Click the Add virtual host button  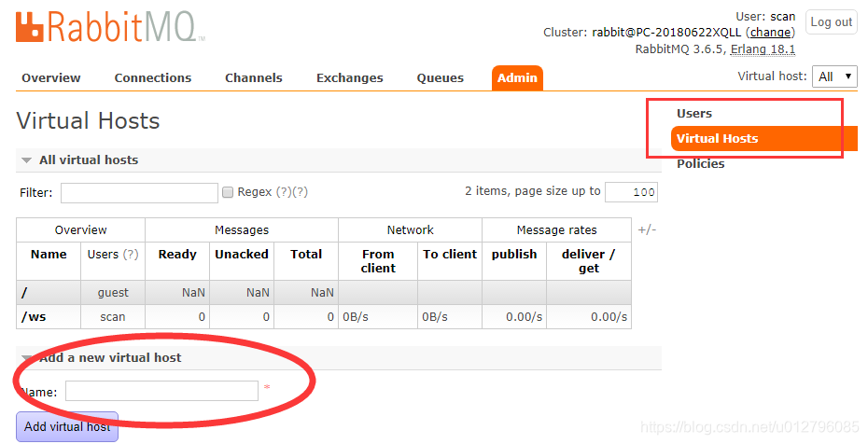tap(67, 426)
